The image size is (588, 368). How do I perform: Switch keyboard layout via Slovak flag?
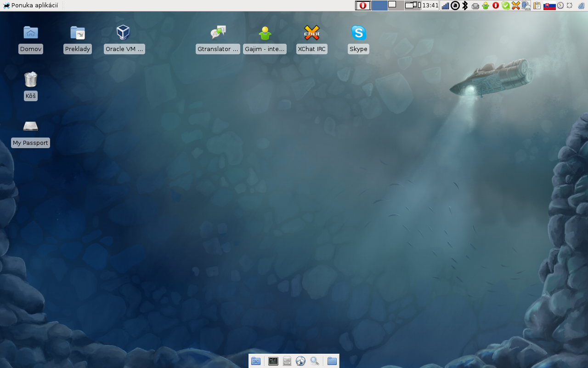click(549, 6)
